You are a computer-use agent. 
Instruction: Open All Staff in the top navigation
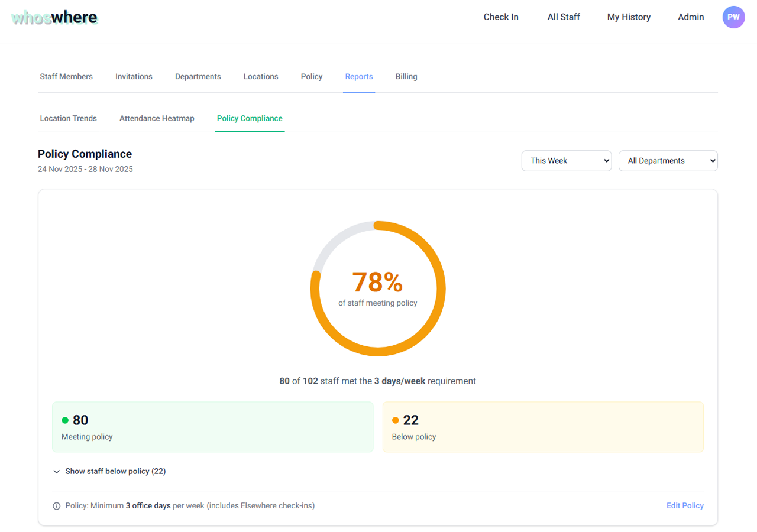point(564,17)
